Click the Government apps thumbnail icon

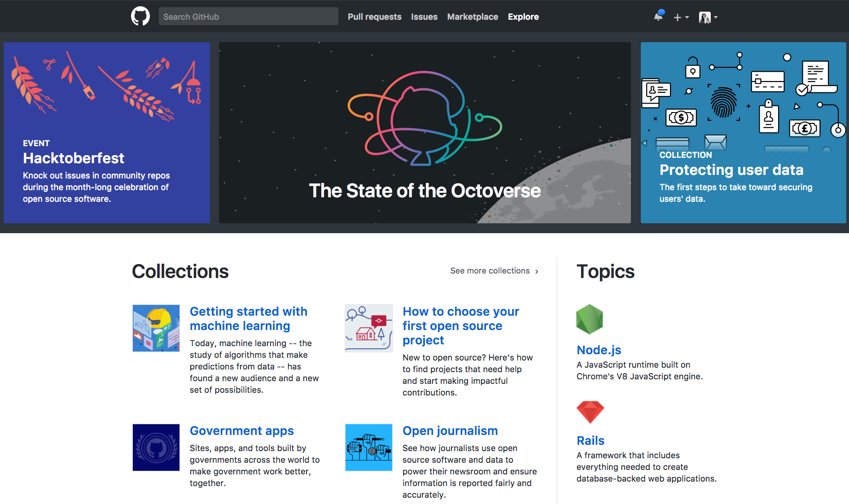tap(156, 448)
